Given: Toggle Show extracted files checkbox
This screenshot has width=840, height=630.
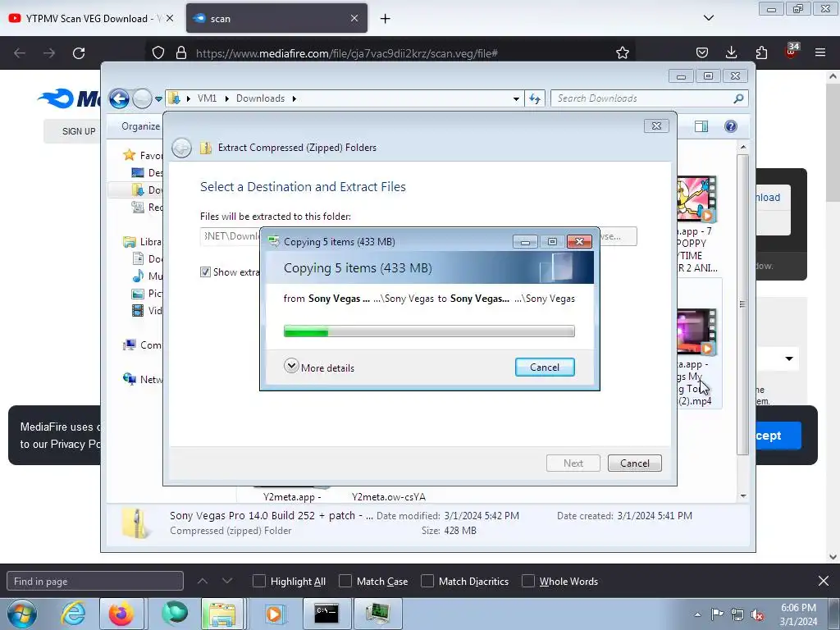Looking at the screenshot, I should tap(205, 272).
